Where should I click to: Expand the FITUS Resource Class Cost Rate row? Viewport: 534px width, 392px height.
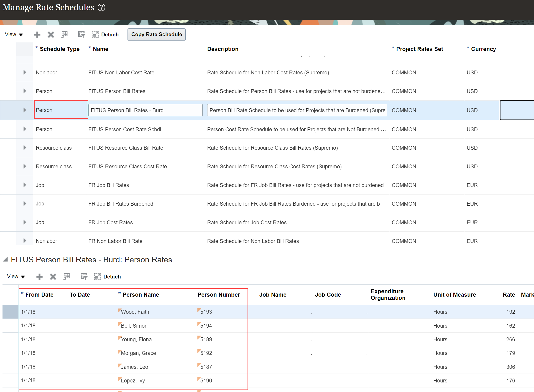[25, 166]
